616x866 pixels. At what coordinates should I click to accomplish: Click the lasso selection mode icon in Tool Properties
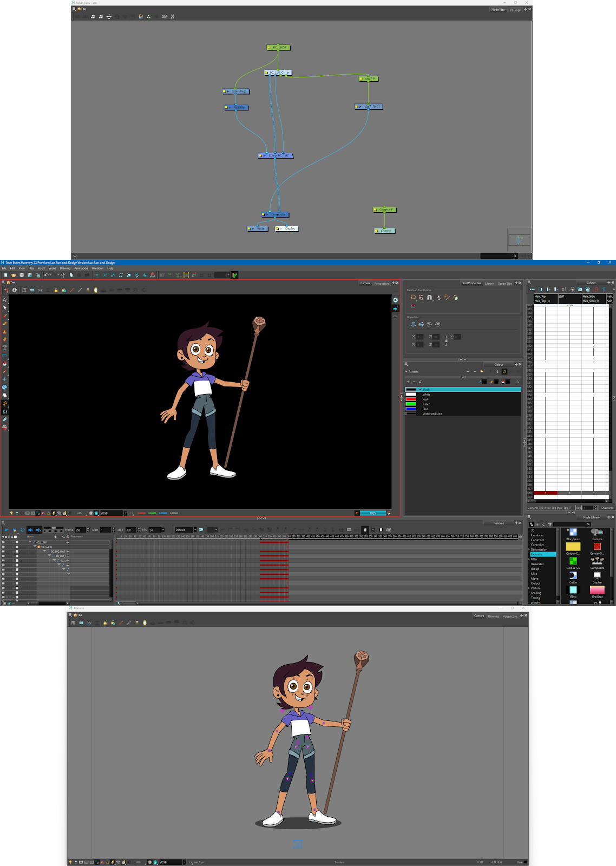coord(413,297)
